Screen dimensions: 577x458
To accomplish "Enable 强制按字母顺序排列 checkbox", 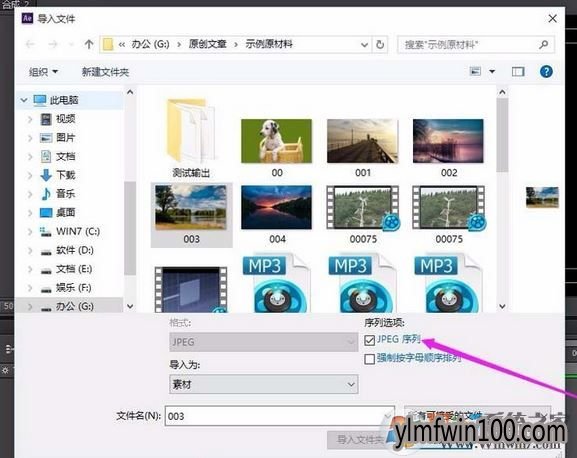I will tap(369, 359).
